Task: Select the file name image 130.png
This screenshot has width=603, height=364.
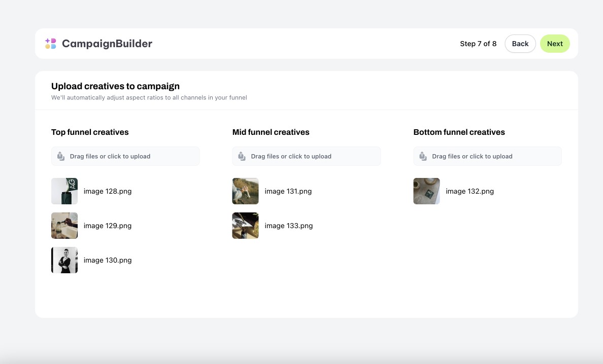Action: click(108, 260)
